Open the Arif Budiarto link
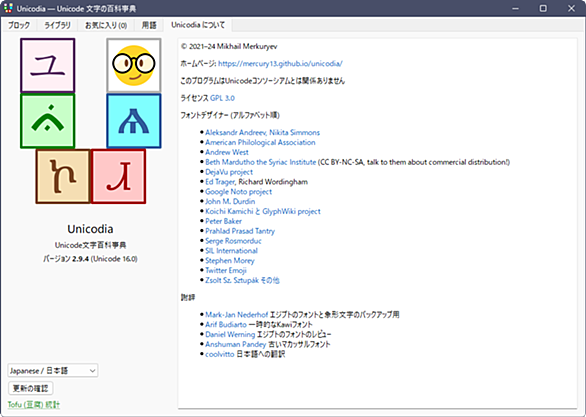The height and width of the screenshot is (417, 586). coord(226,324)
